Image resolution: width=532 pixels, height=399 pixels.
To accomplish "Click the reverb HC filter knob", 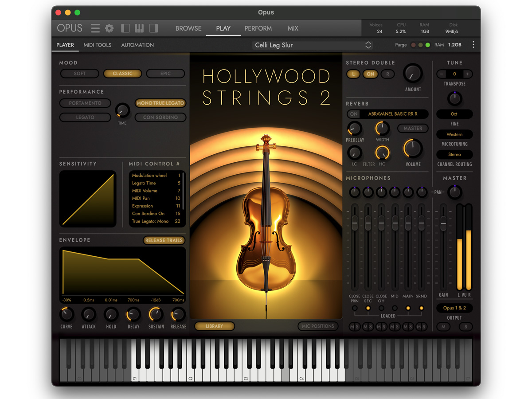I will click(x=382, y=153).
